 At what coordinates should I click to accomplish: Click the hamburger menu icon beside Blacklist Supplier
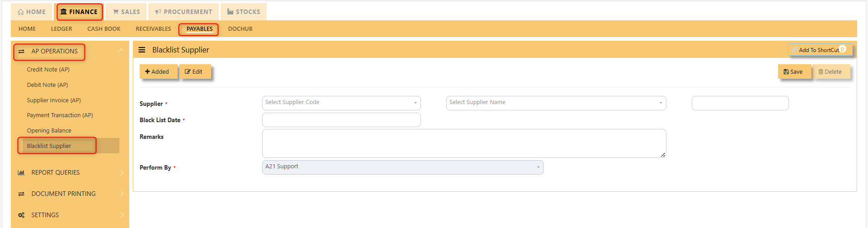click(142, 50)
